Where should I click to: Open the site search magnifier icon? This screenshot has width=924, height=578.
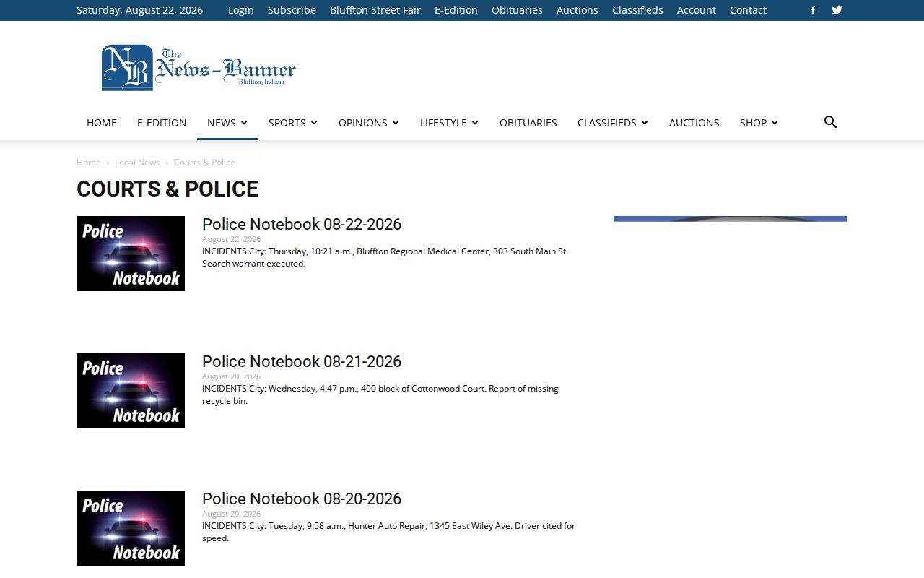tap(830, 122)
